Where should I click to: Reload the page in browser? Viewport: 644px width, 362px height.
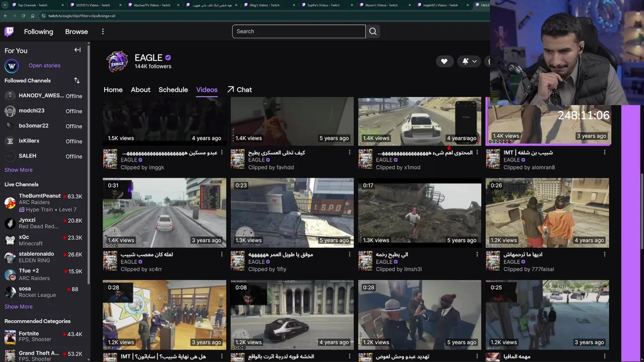pyautogui.click(x=23, y=16)
